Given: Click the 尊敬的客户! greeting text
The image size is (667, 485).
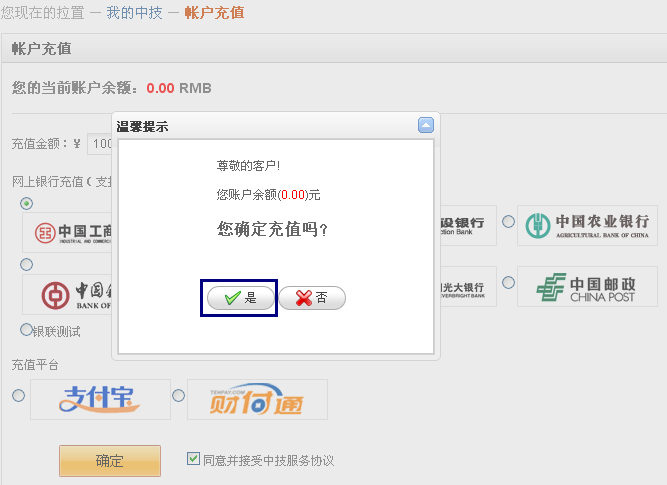Looking at the screenshot, I should 248,165.
